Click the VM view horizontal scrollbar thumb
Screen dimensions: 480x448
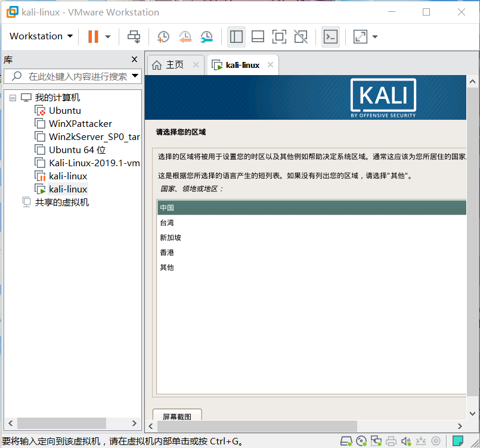coord(257,426)
